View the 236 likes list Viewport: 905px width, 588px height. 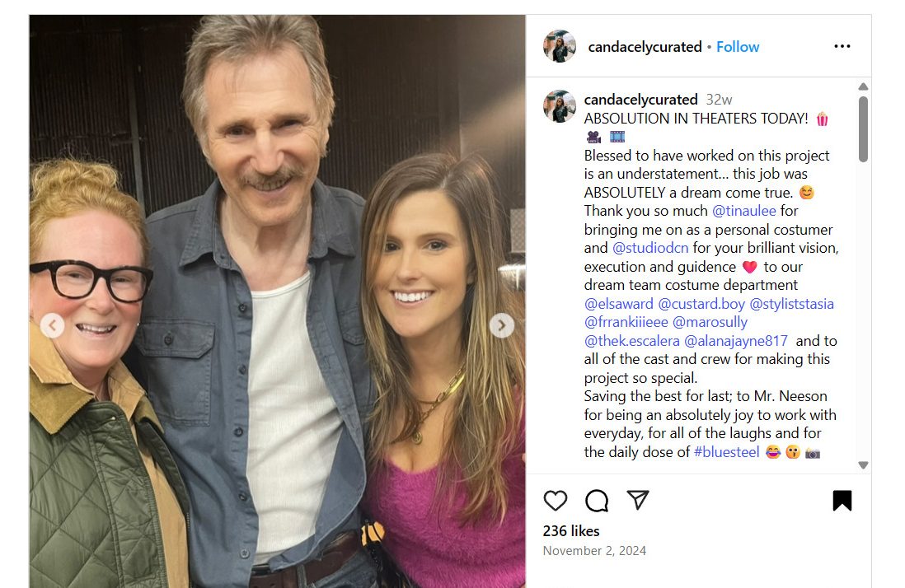[x=571, y=531]
